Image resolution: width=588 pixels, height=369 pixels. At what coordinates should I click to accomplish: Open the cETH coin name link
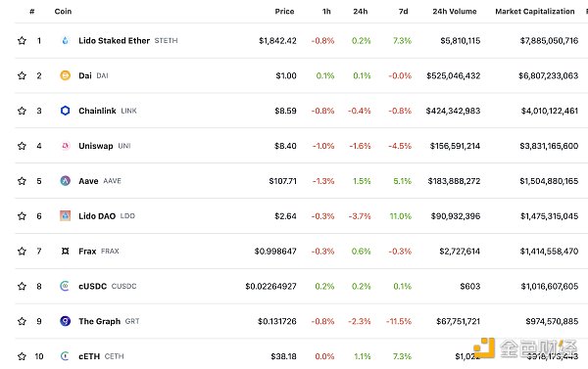point(89,356)
